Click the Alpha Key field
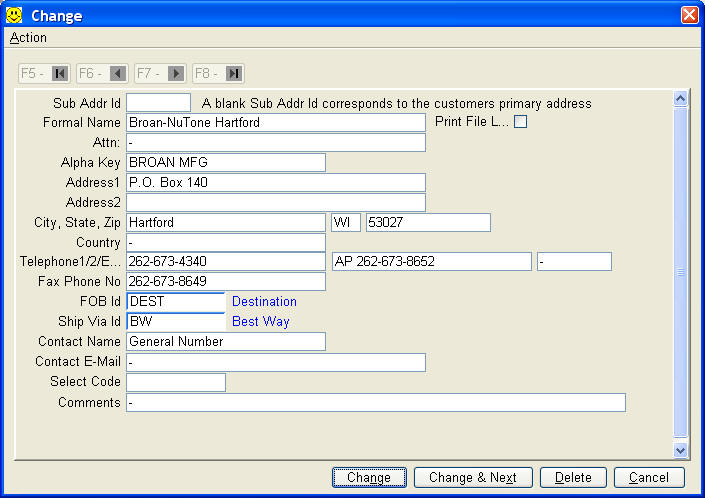Screen dimensions: 705x498 coord(226,162)
